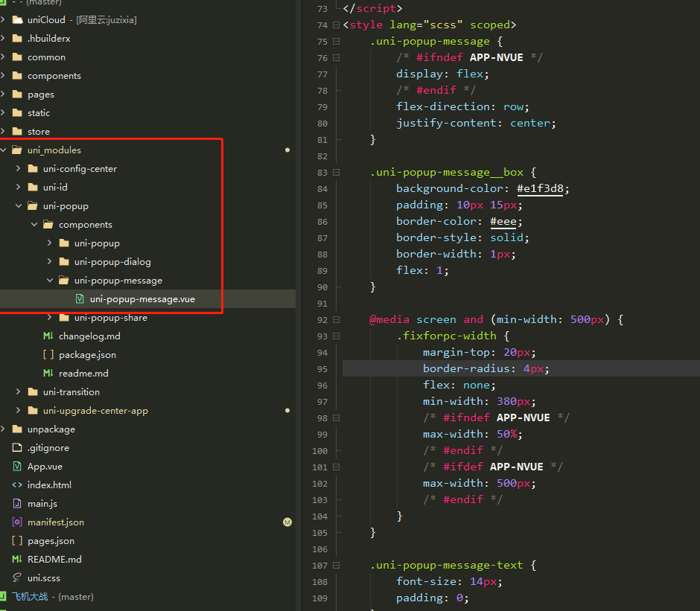Click the manifest.json file icon
The width and height of the screenshot is (700, 611).
pos(17,522)
